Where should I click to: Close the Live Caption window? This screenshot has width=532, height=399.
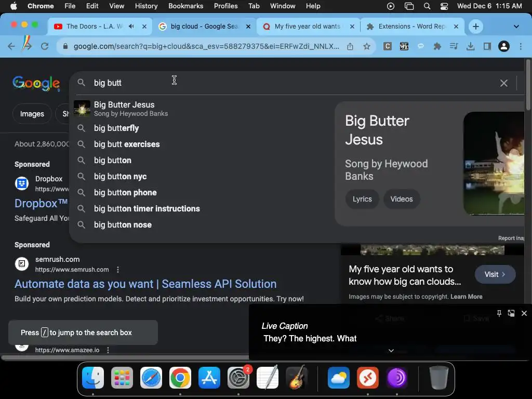(x=524, y=313)
